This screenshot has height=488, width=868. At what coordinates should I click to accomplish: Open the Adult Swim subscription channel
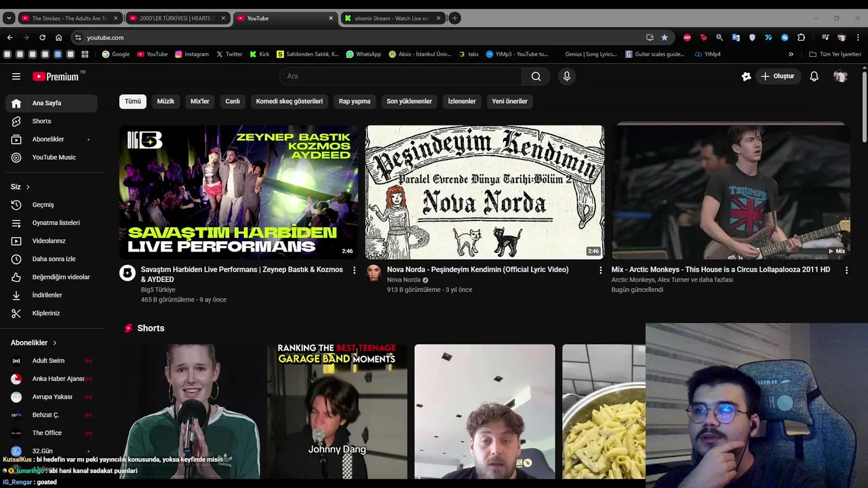[52, 361]
